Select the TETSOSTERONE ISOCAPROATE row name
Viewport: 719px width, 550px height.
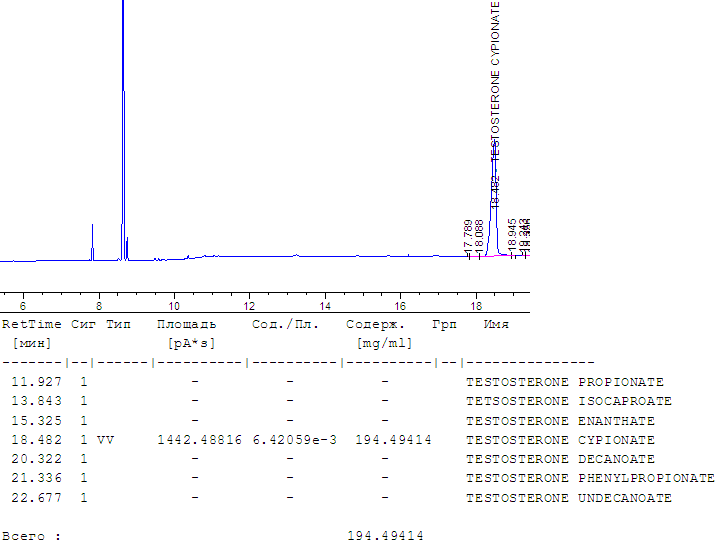[568, 401]
